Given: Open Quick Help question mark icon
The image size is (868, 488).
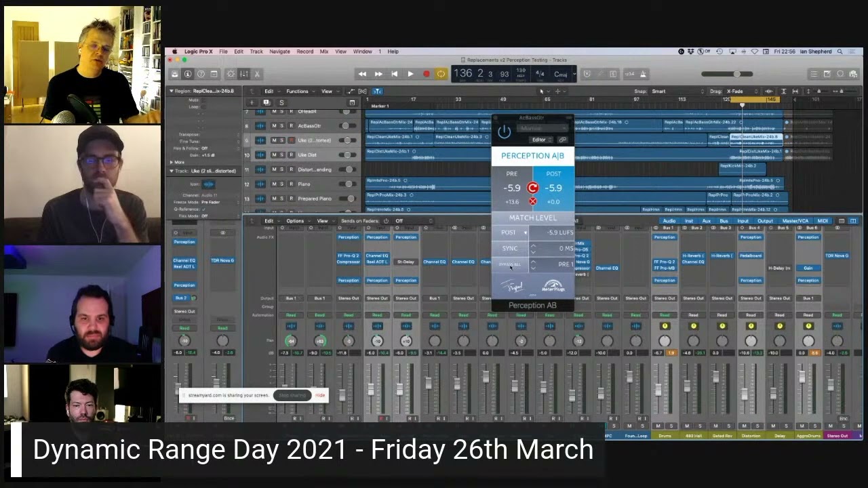Looking at the screenshot, I should click(x=201, y=74).
